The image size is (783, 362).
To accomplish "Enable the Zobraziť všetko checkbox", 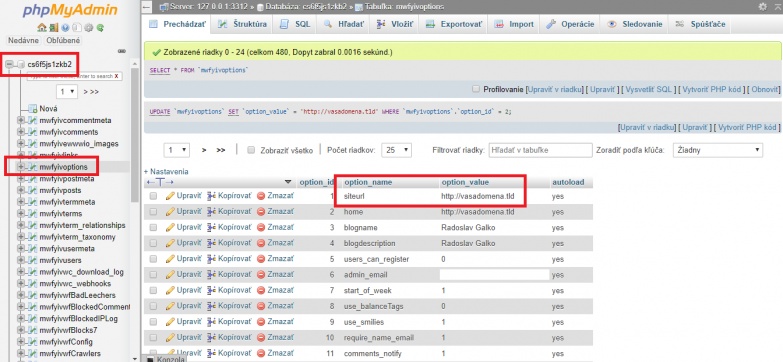I will (x=252, y=150).
